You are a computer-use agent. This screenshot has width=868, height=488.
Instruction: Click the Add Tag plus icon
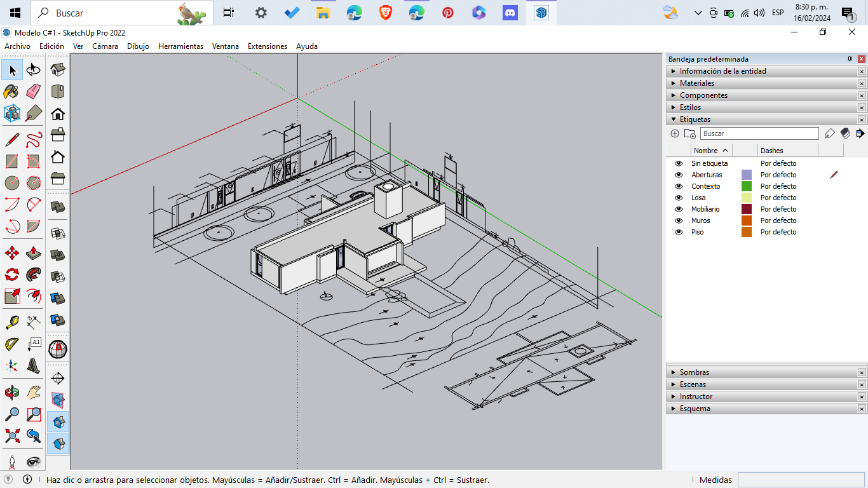point(675,133)
